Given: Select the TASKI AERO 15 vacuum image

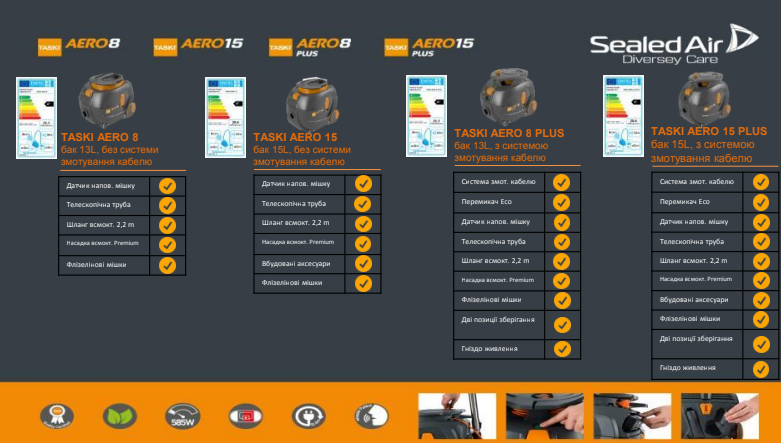Looking at the screenshot, I should (x=312, y=104).
